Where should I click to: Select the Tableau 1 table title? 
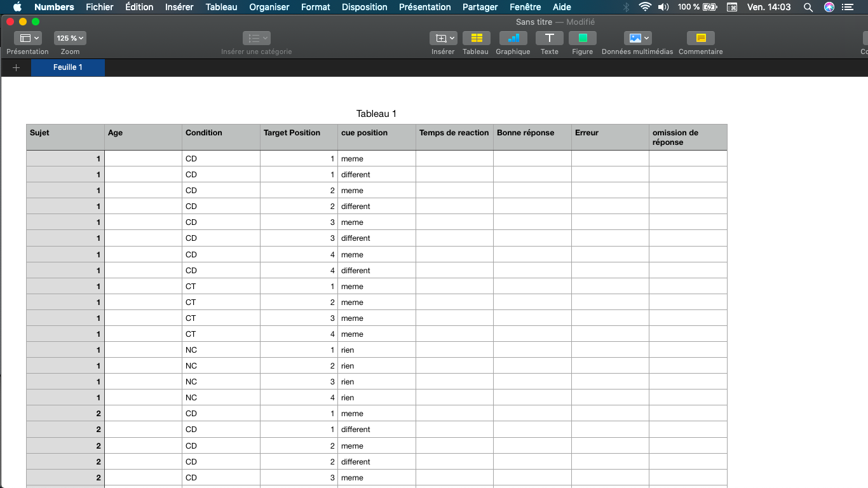pos(376,114)
